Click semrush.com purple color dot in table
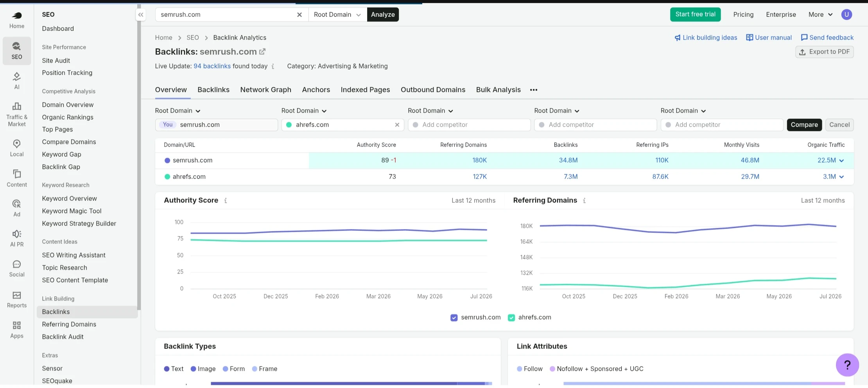Screen dimensions: 868x388 (167, 161)
